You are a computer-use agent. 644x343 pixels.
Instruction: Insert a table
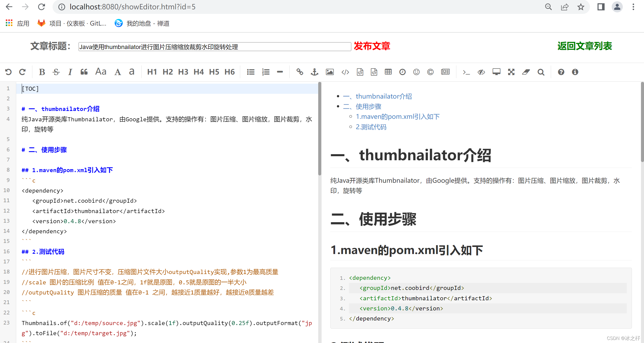(388, 72)
